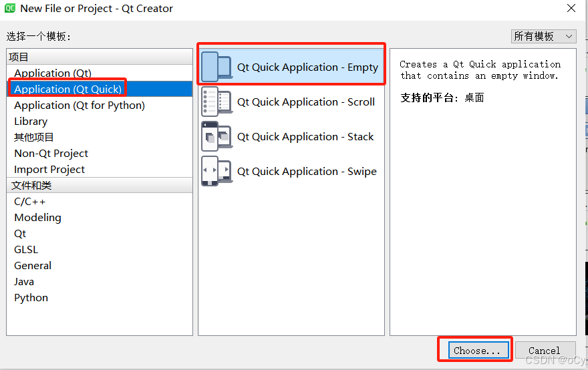The width and height of the screenshot is (588, 370).
Task: Cancel the new project dialog
Action: [x=545, y=351]
